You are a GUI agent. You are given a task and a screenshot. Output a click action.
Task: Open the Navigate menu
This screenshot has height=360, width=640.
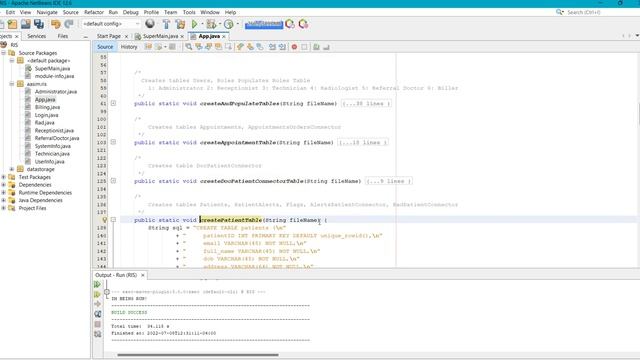[x=47, y=12]
